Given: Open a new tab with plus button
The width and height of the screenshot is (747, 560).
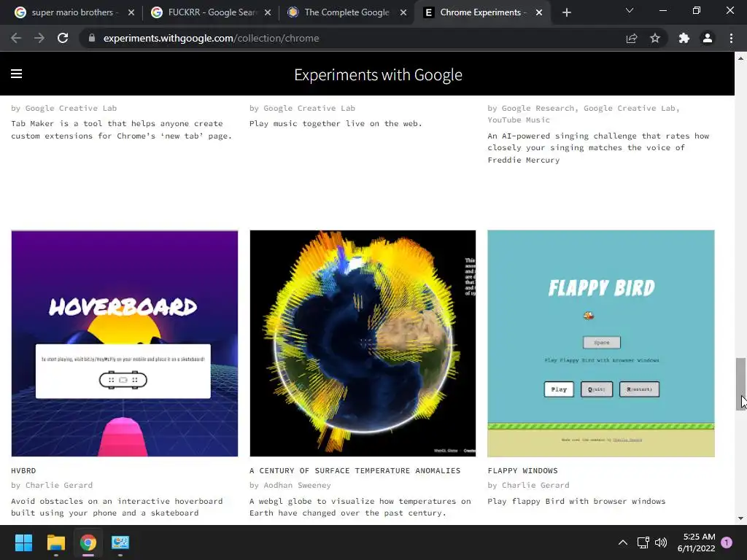Looking at the screenshot, I should (x=566, y=13).
